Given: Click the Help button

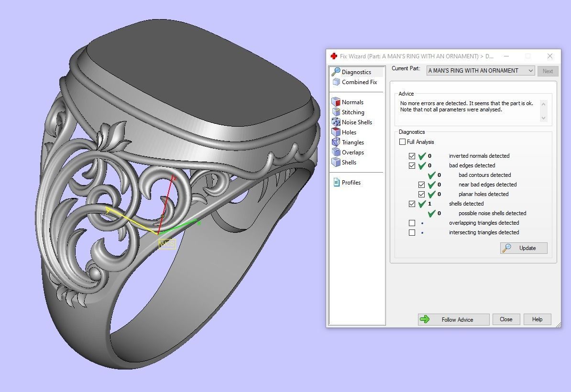Looking at the screenshot, I should point(537,319).
